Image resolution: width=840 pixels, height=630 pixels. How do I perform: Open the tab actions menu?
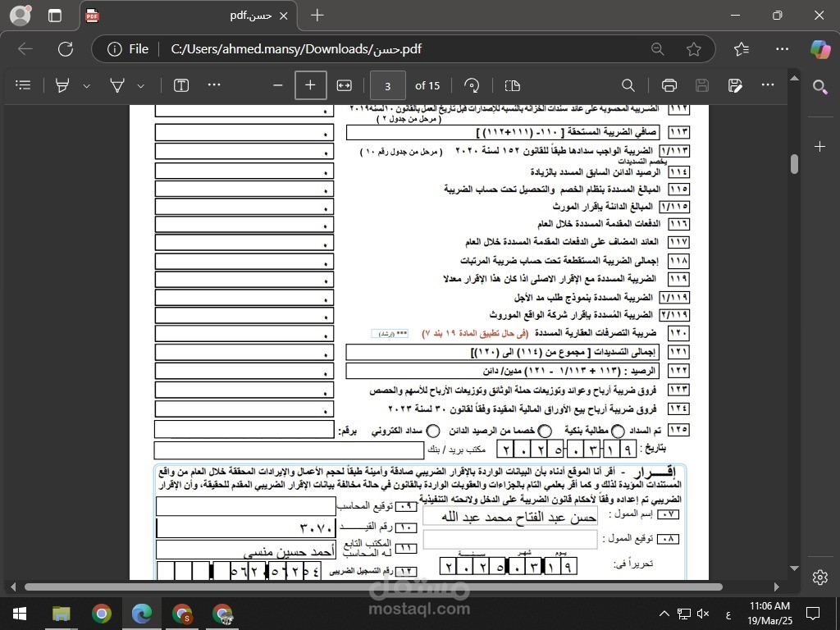pos(55,16)
